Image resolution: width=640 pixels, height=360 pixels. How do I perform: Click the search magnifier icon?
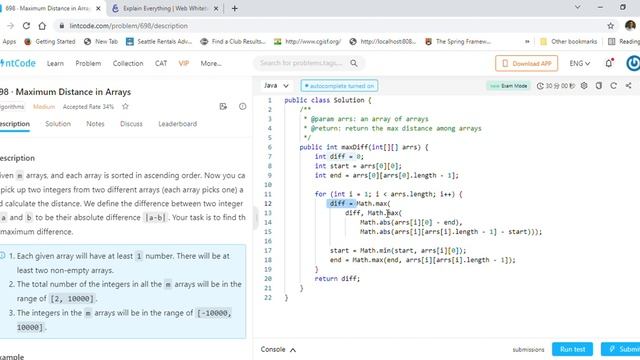click(x=354, y=63)
